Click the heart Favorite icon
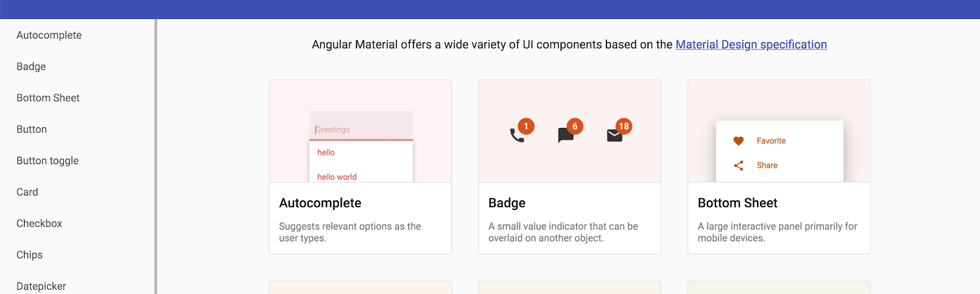Image resolution: width=980 pixels, height=294 pixels. [x=739, y=141]
